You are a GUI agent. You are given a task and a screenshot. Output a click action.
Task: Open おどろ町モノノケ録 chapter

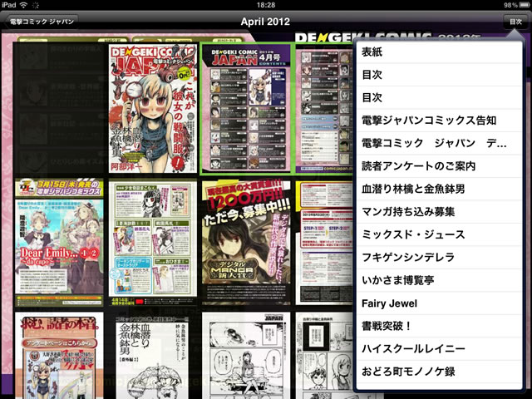[440, 372]
